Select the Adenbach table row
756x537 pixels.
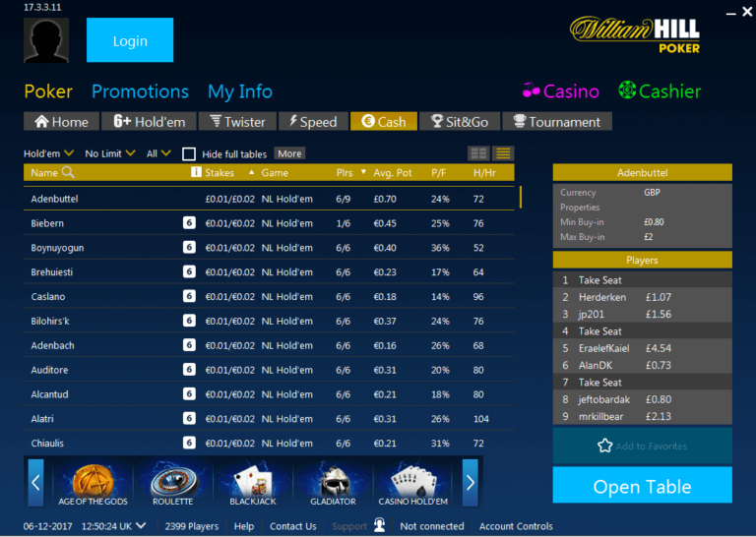click(269, 345)
